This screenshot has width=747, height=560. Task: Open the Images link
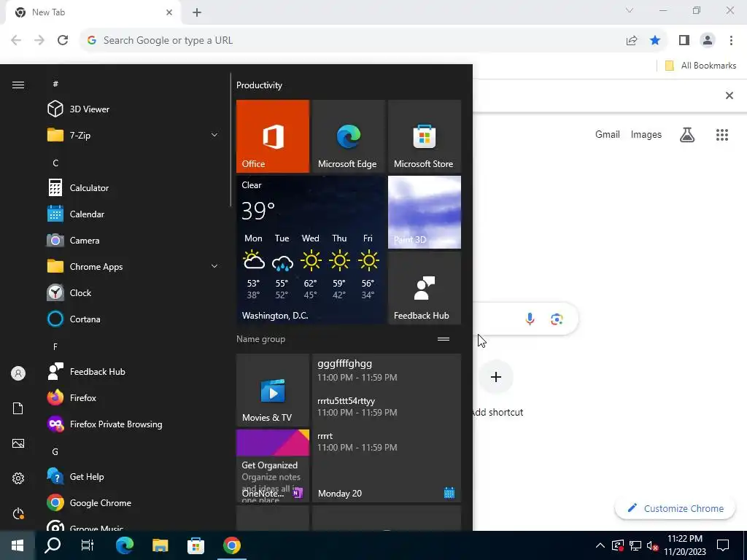tap(646, 135)
